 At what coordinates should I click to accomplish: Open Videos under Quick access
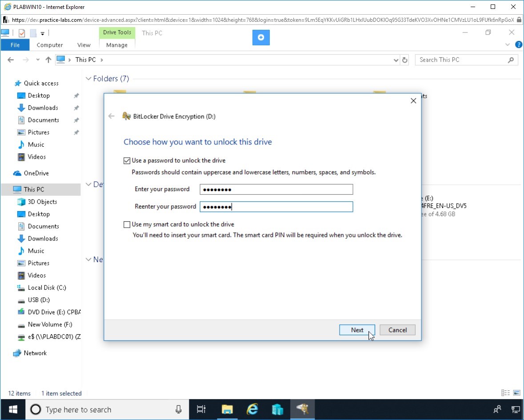36,157
